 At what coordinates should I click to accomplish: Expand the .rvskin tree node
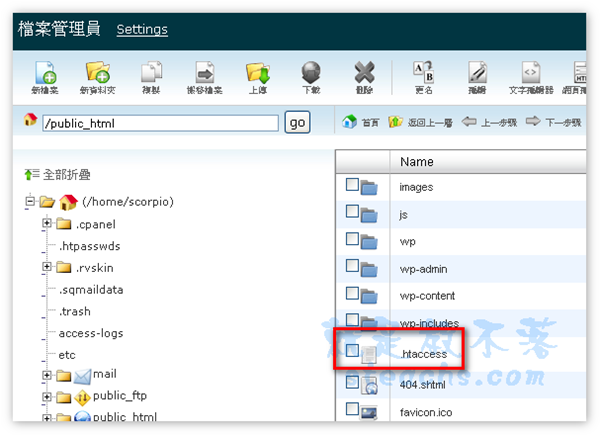[47, 267]
